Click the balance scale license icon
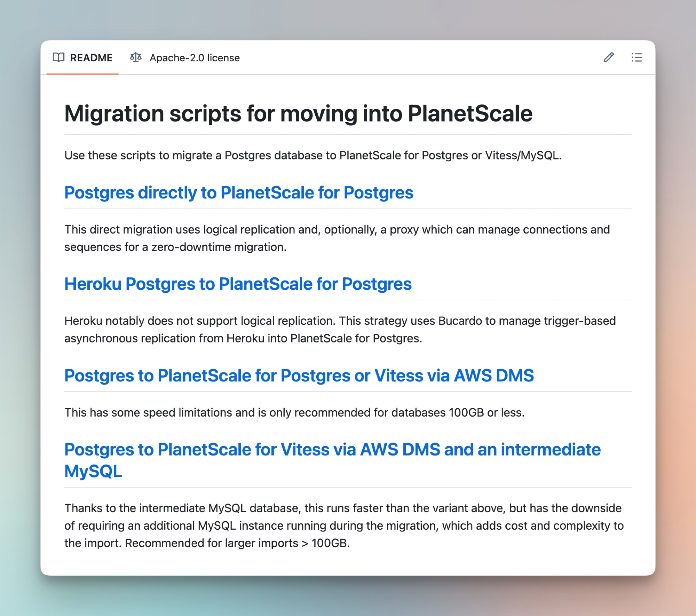The image size is (696, 616). pyautogui.click(x=136, y=57)
